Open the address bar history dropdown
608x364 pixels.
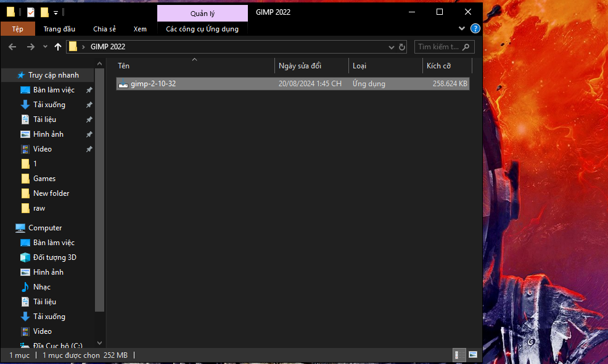pyautogui.click(x=391, y=47)
